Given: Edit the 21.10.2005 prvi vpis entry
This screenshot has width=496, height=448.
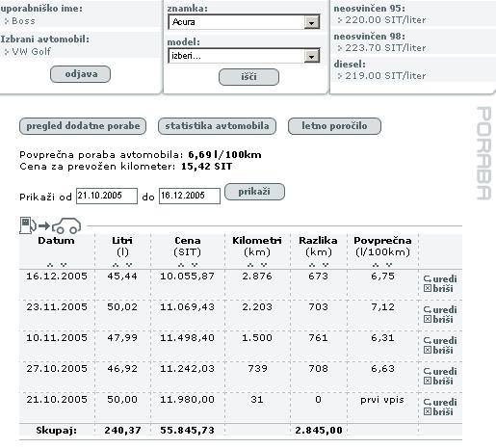Looking at the screenshot, I should 440,402.
